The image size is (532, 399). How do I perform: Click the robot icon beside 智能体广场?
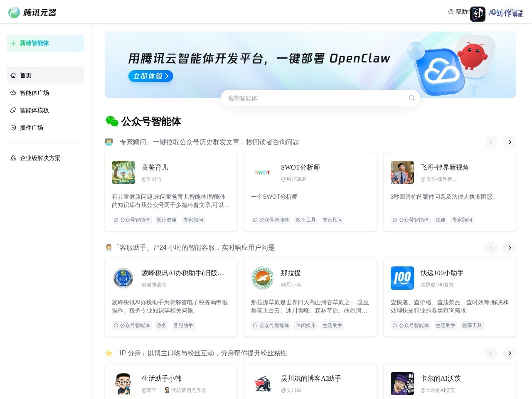tap(13, 93)
